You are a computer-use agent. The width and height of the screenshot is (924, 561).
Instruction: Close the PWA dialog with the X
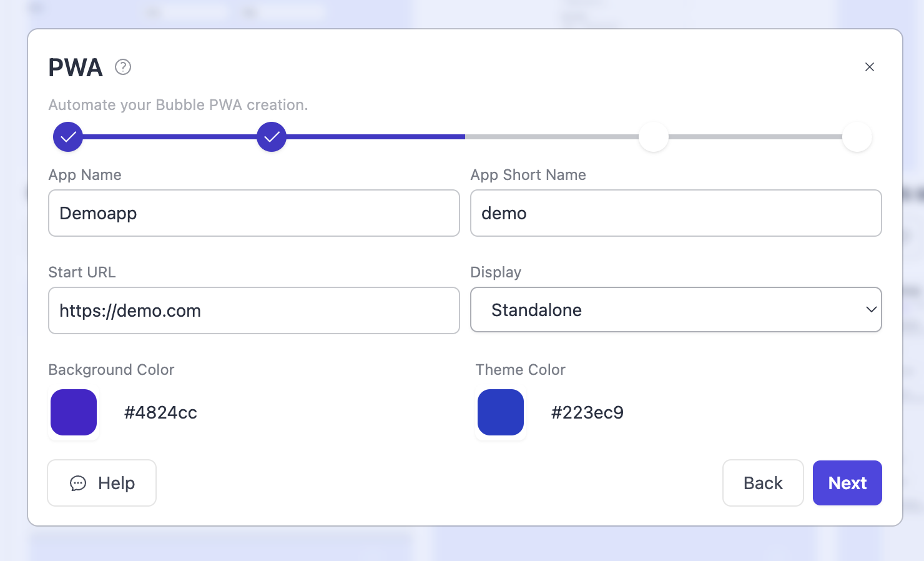[x=869, y=67]
